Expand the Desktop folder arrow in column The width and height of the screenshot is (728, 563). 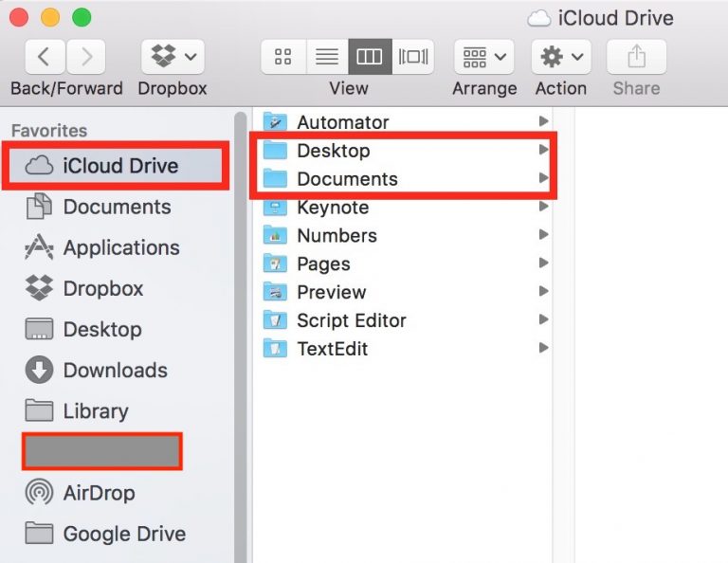544,150
